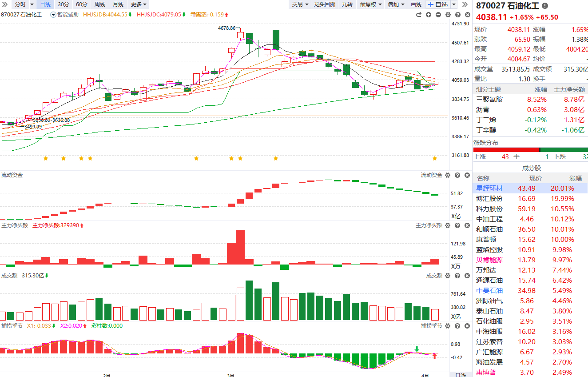Open settings gear for 流动资金 indicator

(x=448, y=175)
